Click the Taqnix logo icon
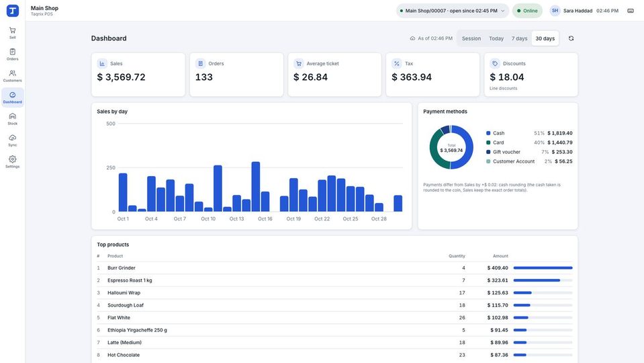The width and height of the screenshot is (644, 363). click(x=13, y=11)
